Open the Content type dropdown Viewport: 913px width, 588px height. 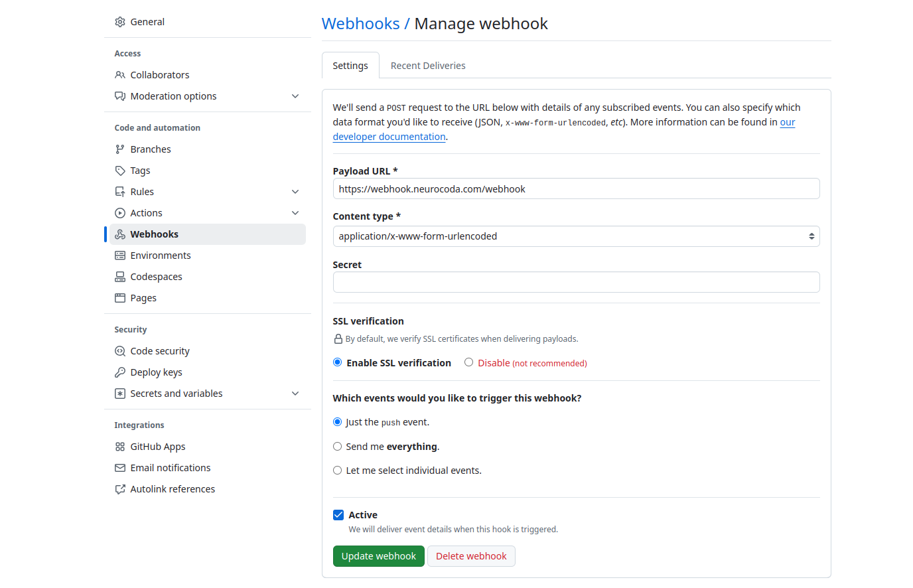coord(575,236)
